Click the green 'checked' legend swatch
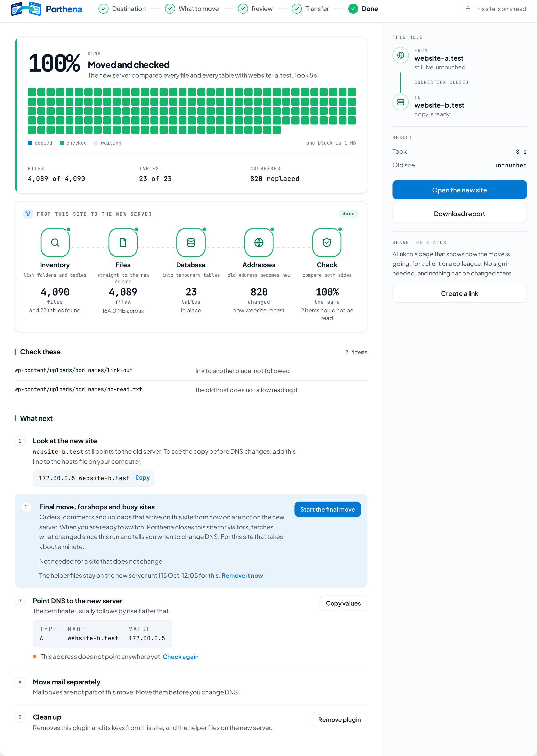 62,143
